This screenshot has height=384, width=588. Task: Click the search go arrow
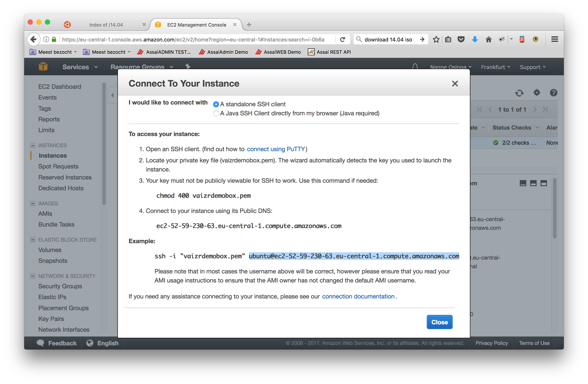(422, 39)
